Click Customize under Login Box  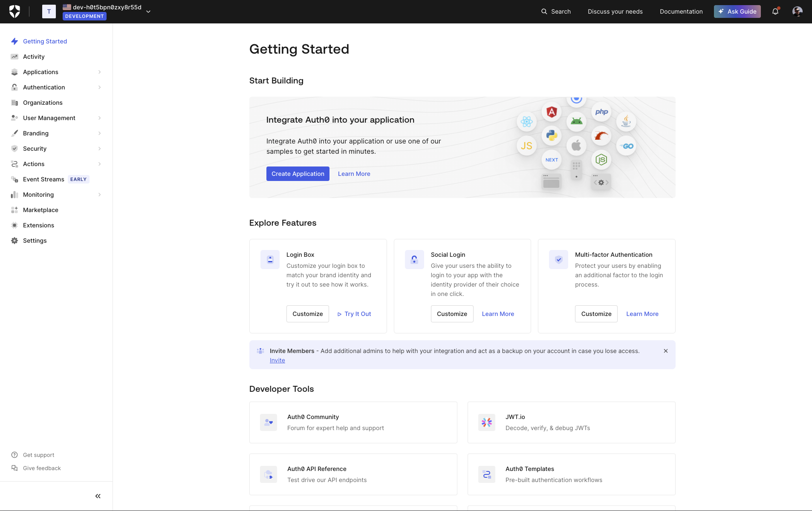click(x=308, y=314)
